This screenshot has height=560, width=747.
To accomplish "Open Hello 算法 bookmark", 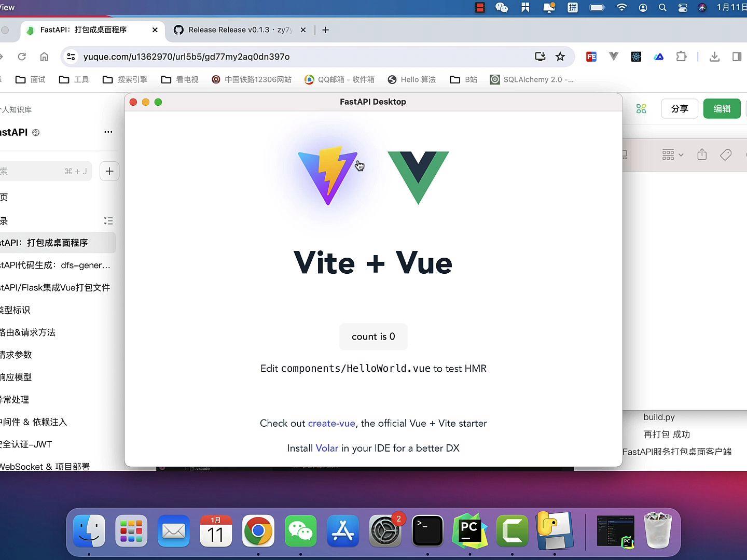I will click(412, 79).
